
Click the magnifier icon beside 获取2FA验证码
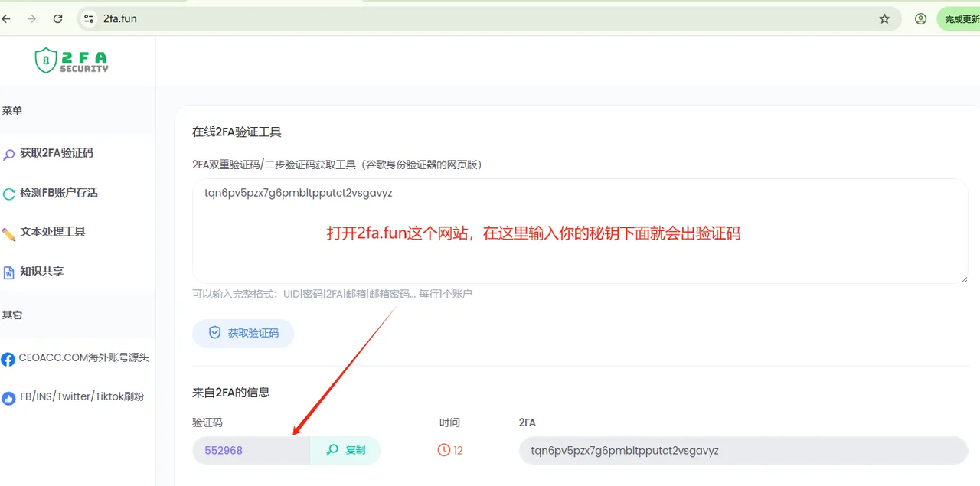click(x=9, y=155)
